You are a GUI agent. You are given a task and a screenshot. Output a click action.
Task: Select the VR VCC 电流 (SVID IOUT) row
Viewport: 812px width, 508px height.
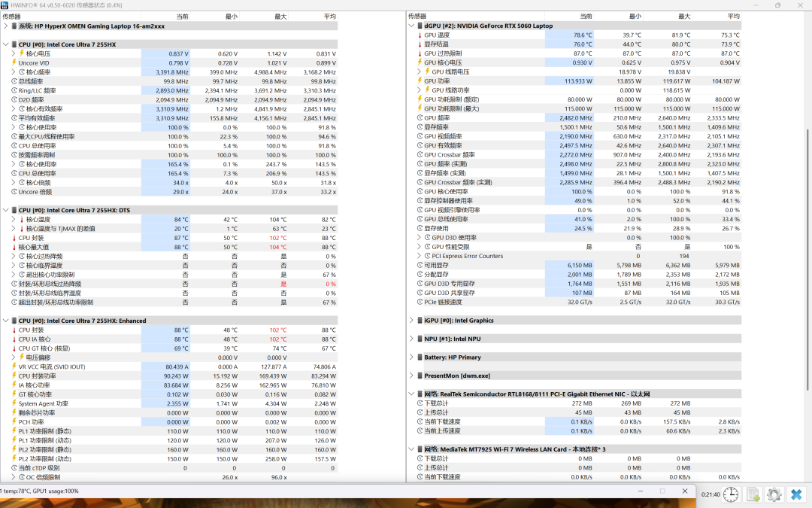[x=169, y=367]
